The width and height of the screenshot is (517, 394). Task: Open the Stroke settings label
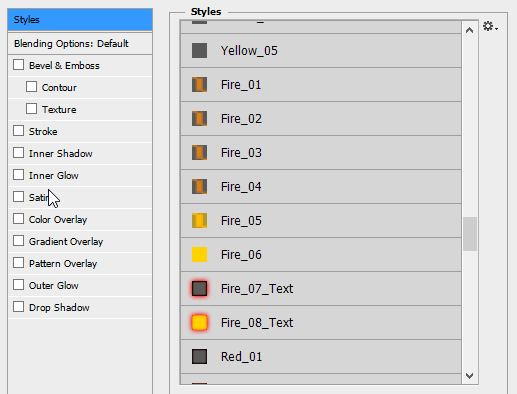(43, 132)
